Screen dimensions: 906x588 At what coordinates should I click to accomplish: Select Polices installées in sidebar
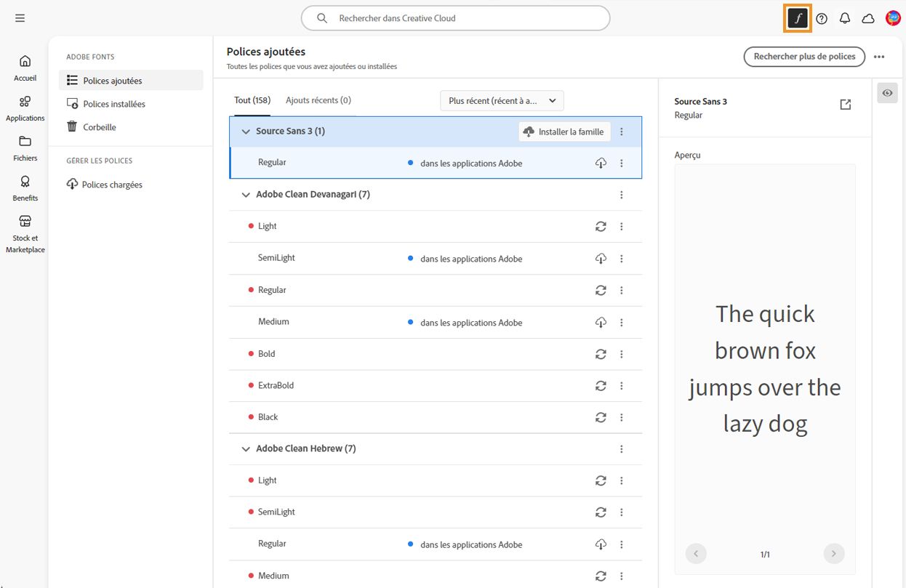tap(131, 104)
